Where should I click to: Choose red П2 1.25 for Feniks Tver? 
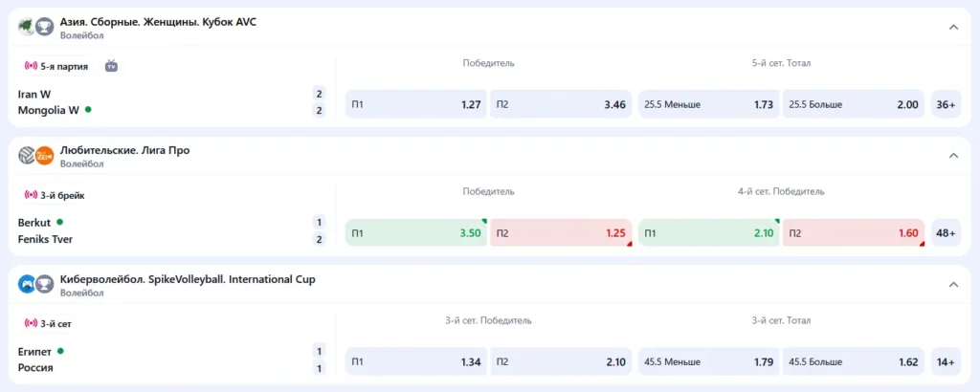click(x=561, y=232)
